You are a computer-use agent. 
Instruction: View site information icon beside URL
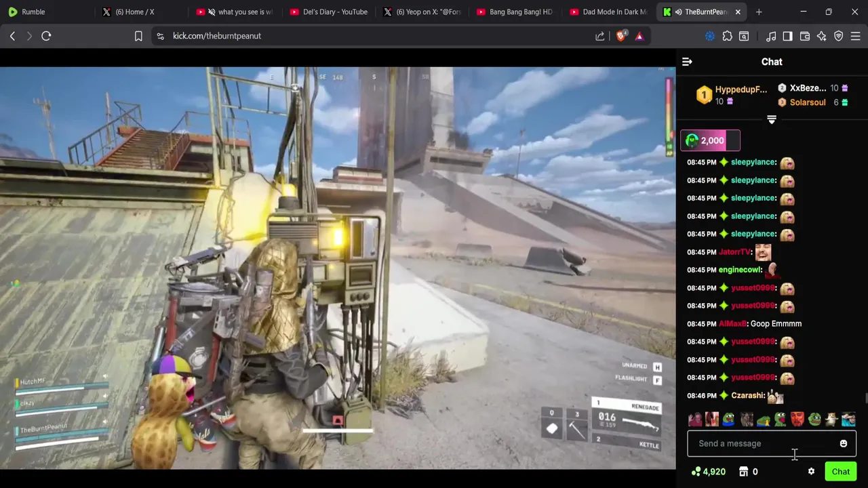point(160,36)
